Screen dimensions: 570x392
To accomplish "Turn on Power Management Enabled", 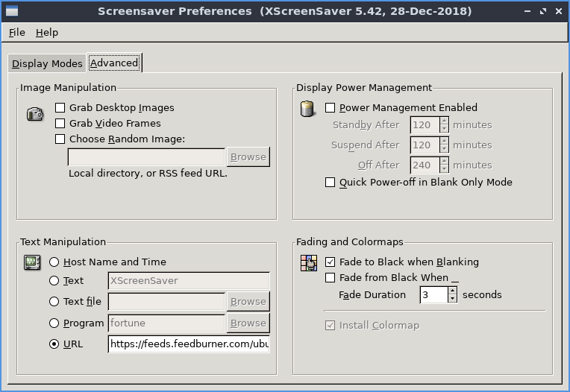I will click(331, 108).
